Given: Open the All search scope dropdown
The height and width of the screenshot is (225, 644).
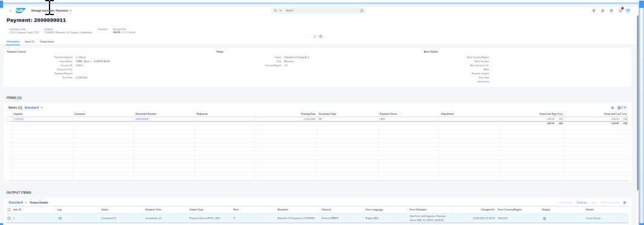Looking at the screenshot, I should tap(278, 11).
